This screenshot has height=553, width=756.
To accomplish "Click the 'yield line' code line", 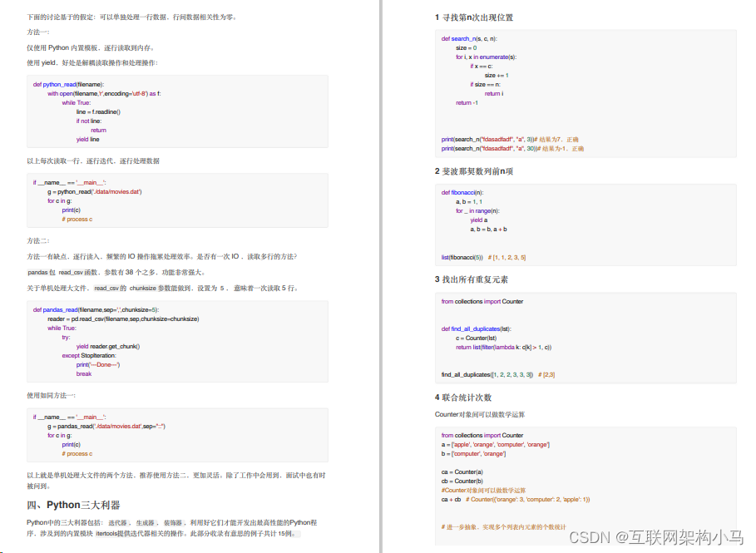I will click(x=88, y=140).
